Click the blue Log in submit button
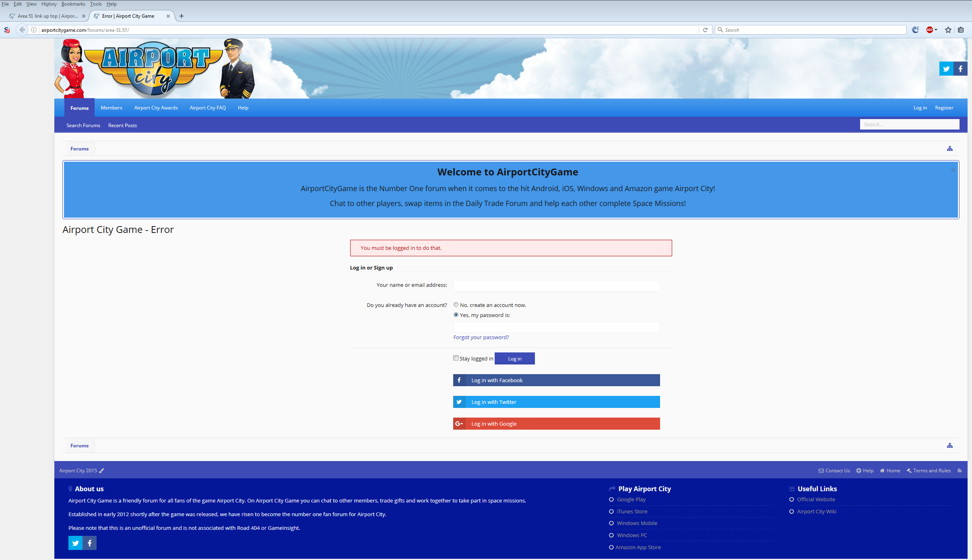The image size is (972, 560). [x=515, y=358]
